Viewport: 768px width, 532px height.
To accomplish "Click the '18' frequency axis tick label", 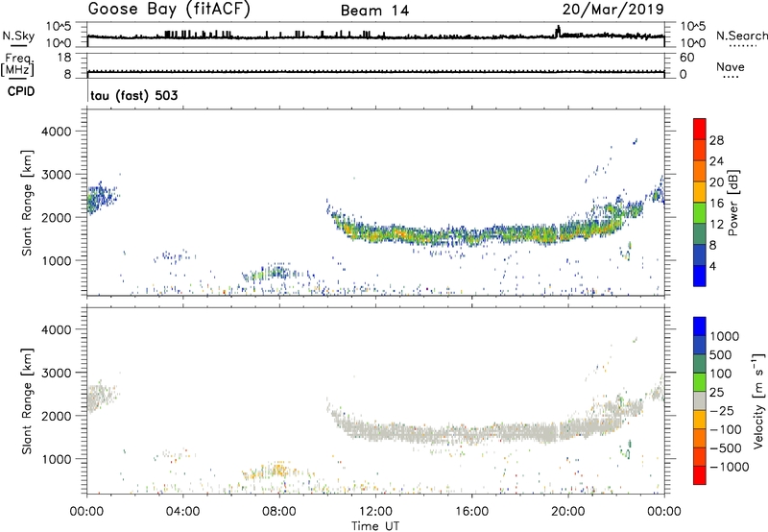I will click(x=64, y=58).
